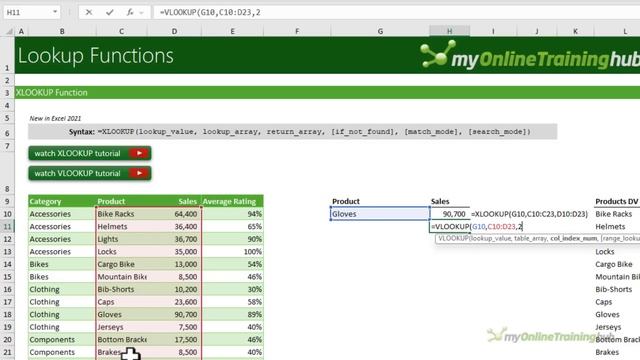Select column F header
Screen dimensions: 640x360
coord(297,31)
